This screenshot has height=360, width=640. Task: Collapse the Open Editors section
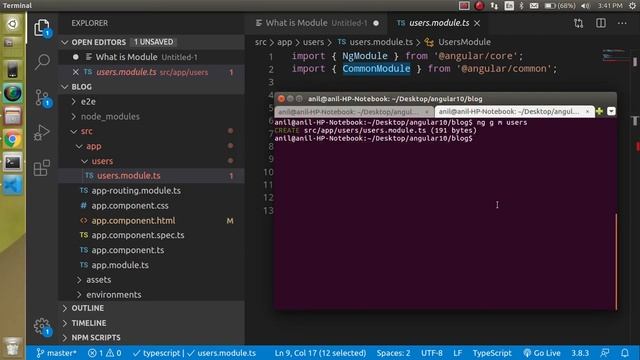tap(64, 42)
